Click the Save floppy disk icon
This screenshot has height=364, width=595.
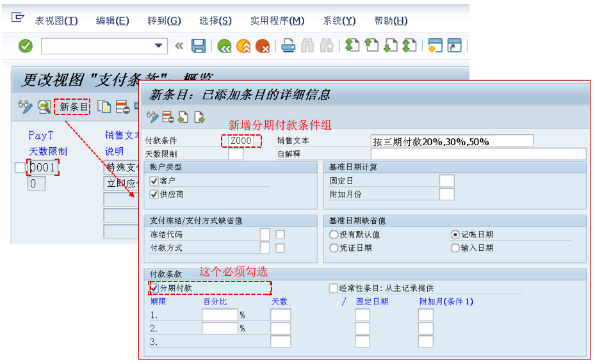point(199,46)
